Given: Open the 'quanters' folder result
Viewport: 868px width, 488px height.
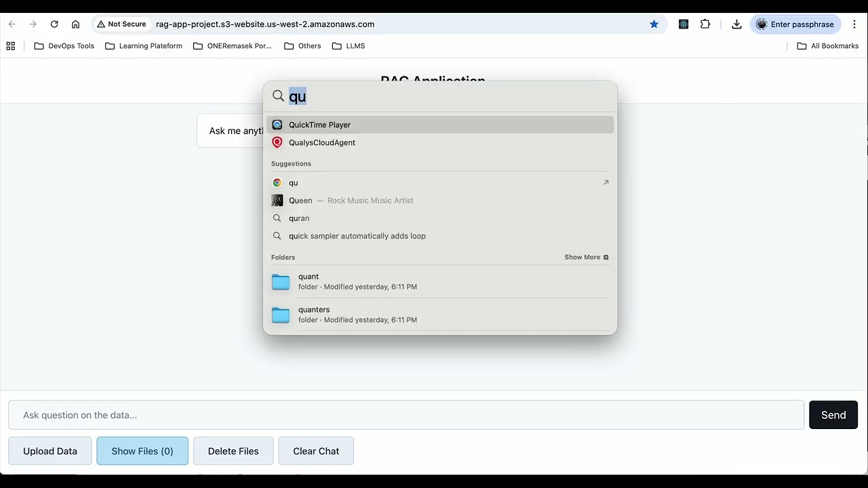Looking at the screenshot, I should (440, 314).
